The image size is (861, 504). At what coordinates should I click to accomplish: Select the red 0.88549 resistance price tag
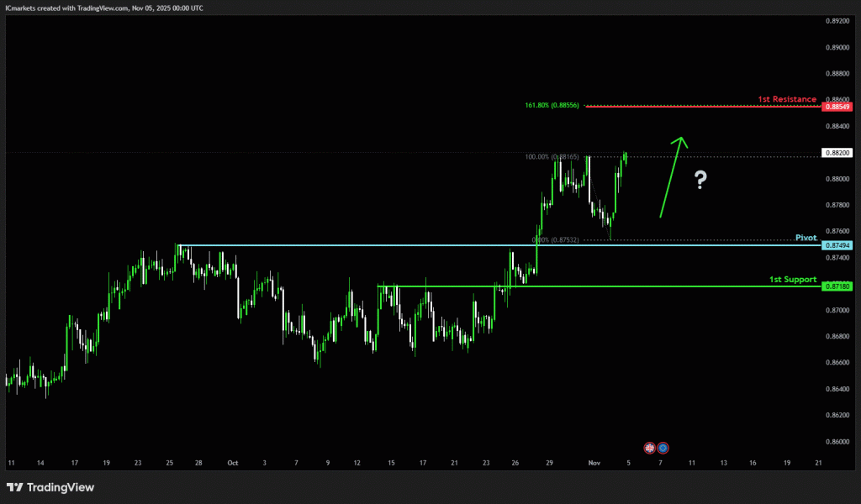(838, 107)
